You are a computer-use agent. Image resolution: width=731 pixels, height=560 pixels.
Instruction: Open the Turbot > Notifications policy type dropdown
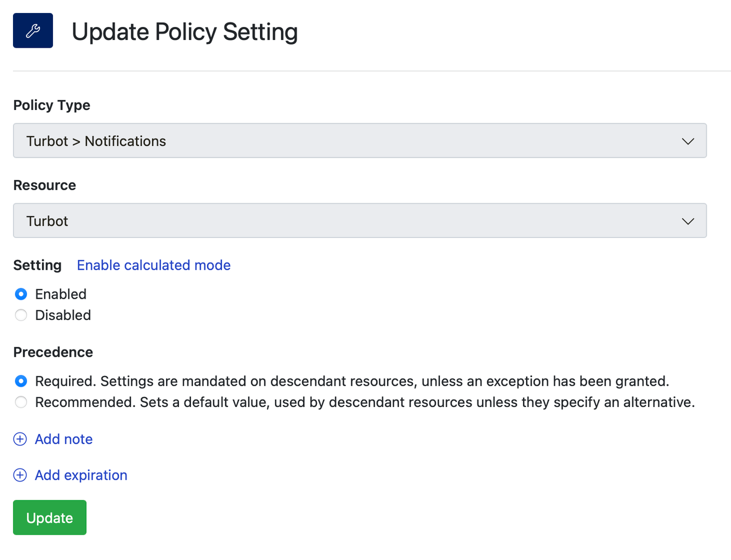359,141
